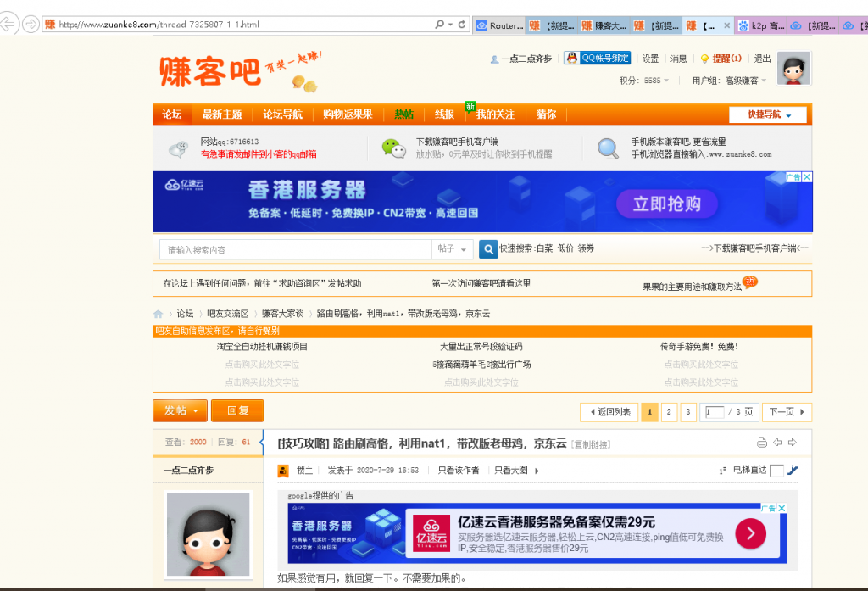Click the next thread arrow icon
868x591 pixels.
pos(793,442)
